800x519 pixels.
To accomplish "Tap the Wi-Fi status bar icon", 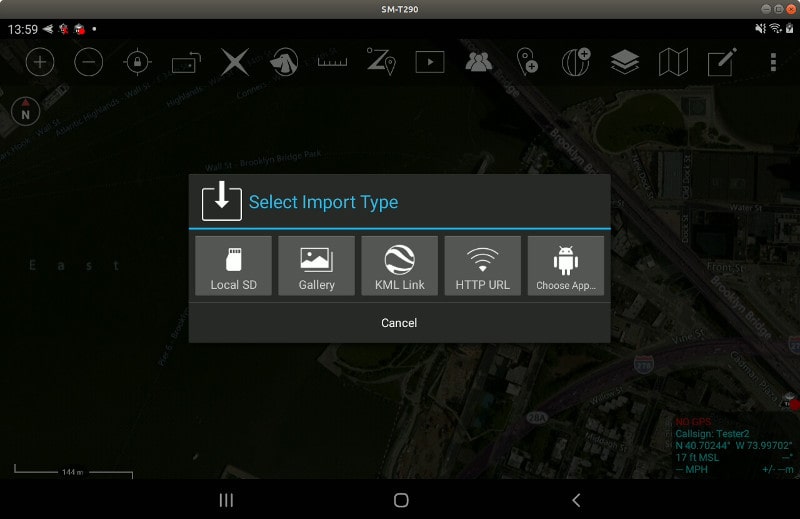I will point(776,29).
